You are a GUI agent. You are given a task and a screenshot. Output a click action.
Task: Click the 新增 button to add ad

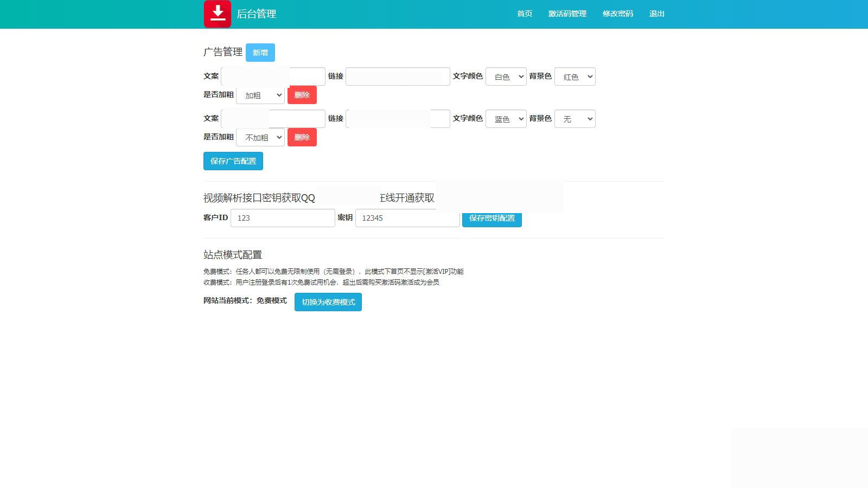(x=260, y=53)
